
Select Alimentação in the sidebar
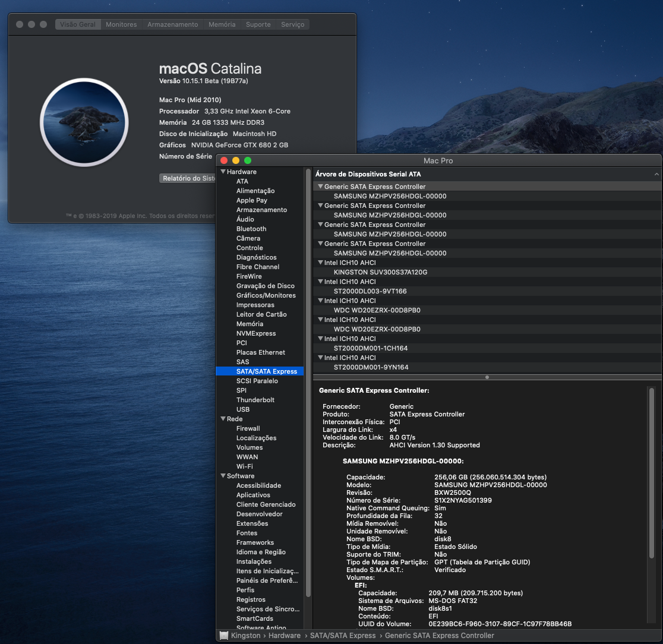(x=255, y=191)
